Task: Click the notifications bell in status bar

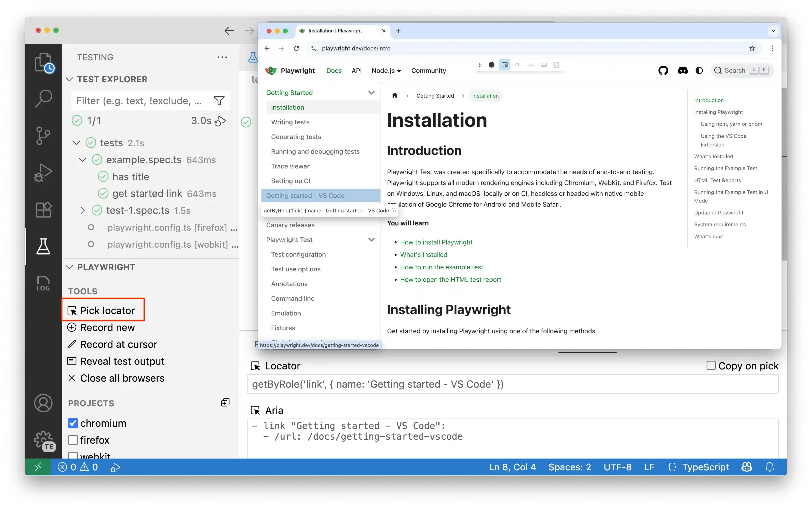Action: click(x=770, y=467)
